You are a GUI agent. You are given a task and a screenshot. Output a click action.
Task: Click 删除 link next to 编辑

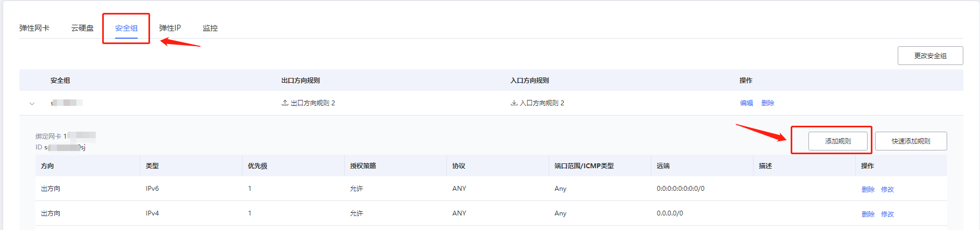768,103
